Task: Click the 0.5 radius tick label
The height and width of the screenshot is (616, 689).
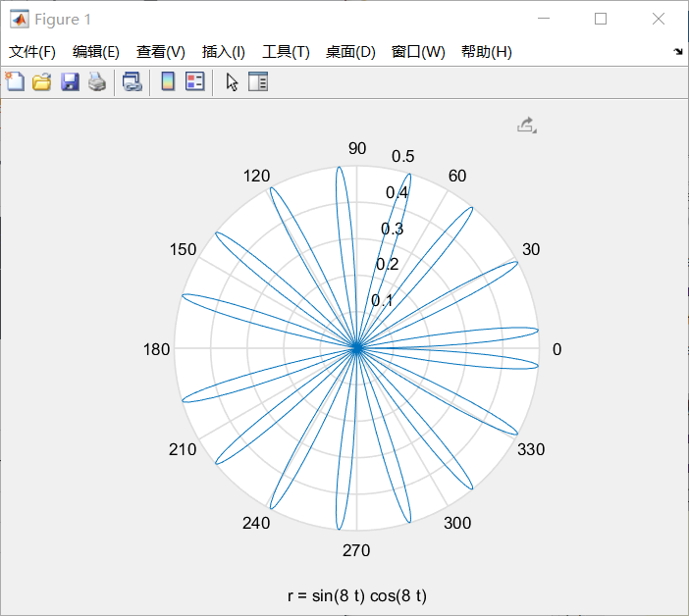Action: 403,156
